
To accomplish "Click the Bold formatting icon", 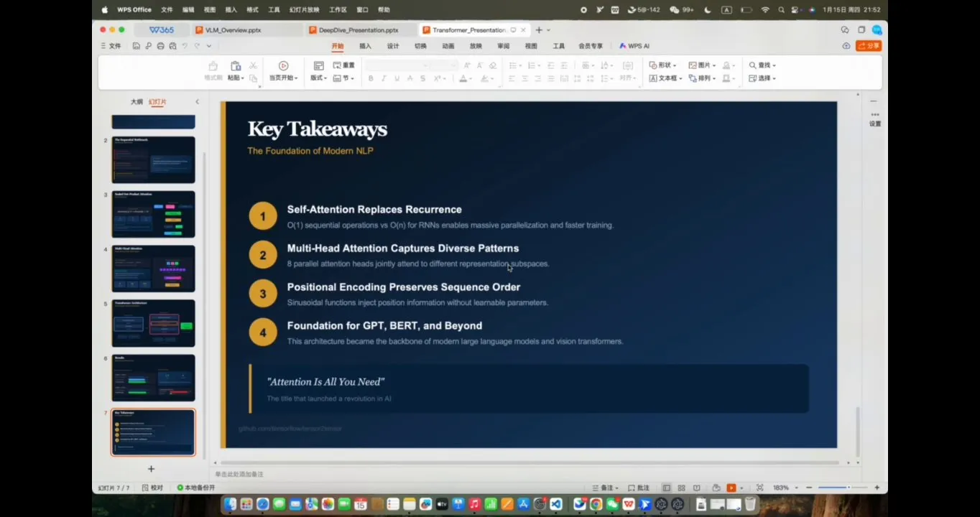I will tap(371, 78).
